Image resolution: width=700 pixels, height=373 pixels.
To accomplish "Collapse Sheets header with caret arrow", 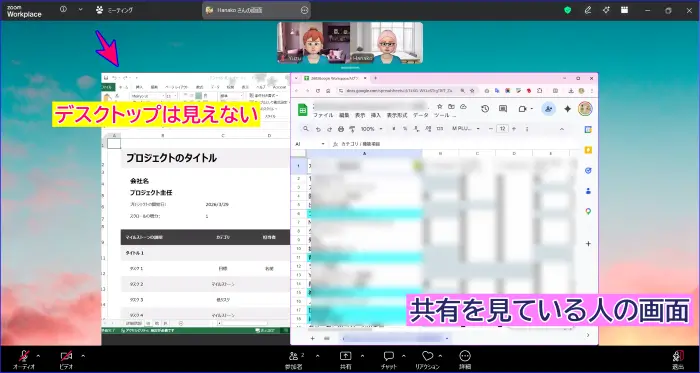I will tap(562, 129).
